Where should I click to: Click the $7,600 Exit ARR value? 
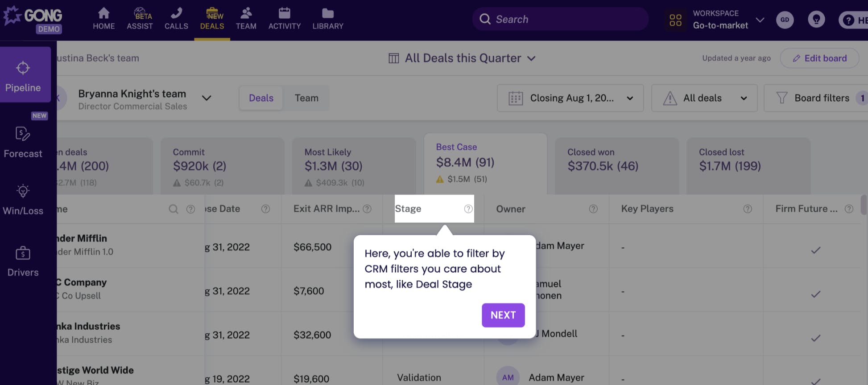click(309, 291)
